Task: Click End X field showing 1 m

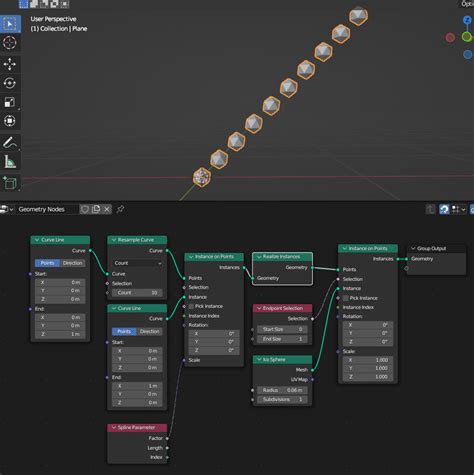Action: pos(137,386)
